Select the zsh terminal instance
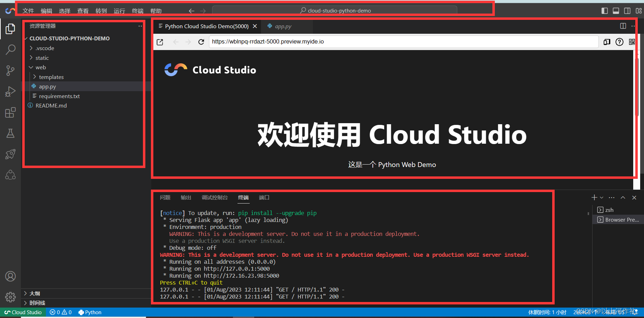This screenshot has height=318, width=644. [x=618, y=210]
